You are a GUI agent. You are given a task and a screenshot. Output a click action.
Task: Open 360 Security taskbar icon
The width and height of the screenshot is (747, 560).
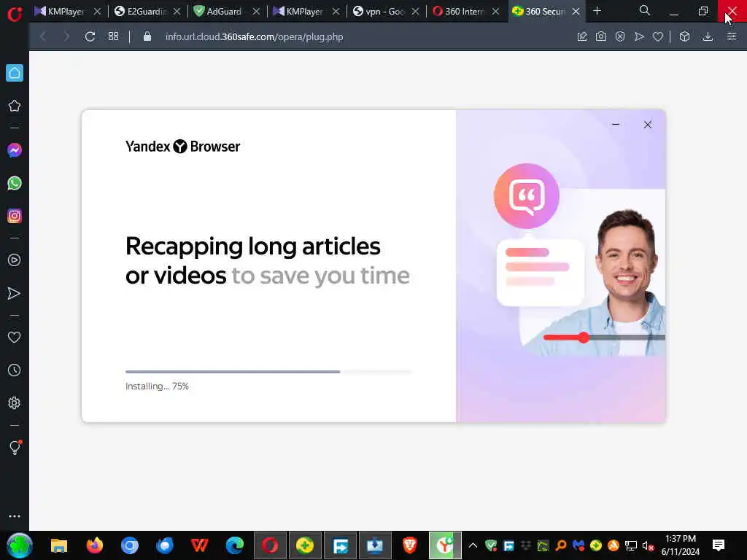pyautogui.click(x=305, y=545)
